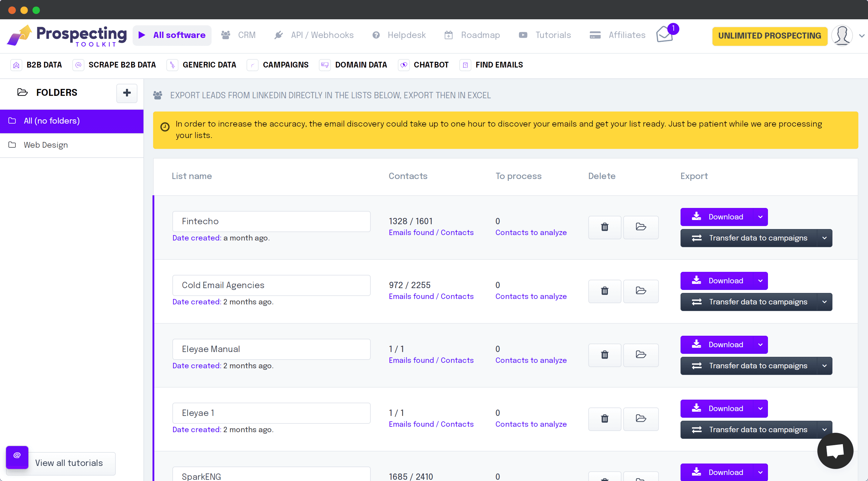Open DOMAIN DATA tab
This screenshot has height=481, width=868.
point(353,65)
